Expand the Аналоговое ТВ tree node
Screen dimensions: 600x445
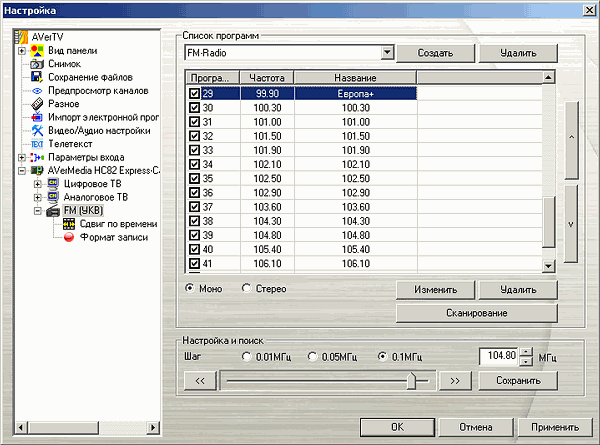click(38, 198)
